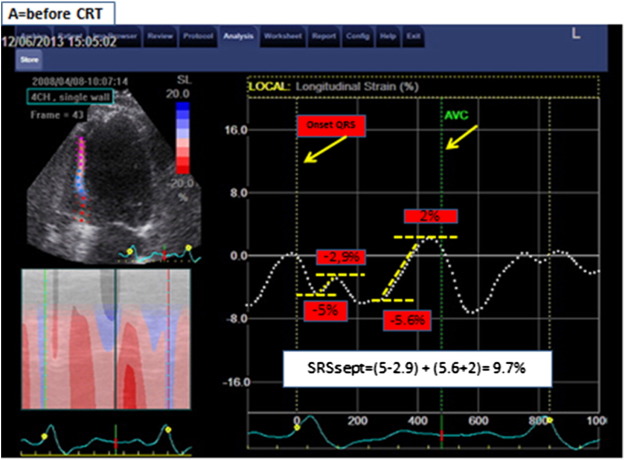625x460 pixels.
Task: Click the red marker on bottom-left ECG trace
Action: point(115,437)
